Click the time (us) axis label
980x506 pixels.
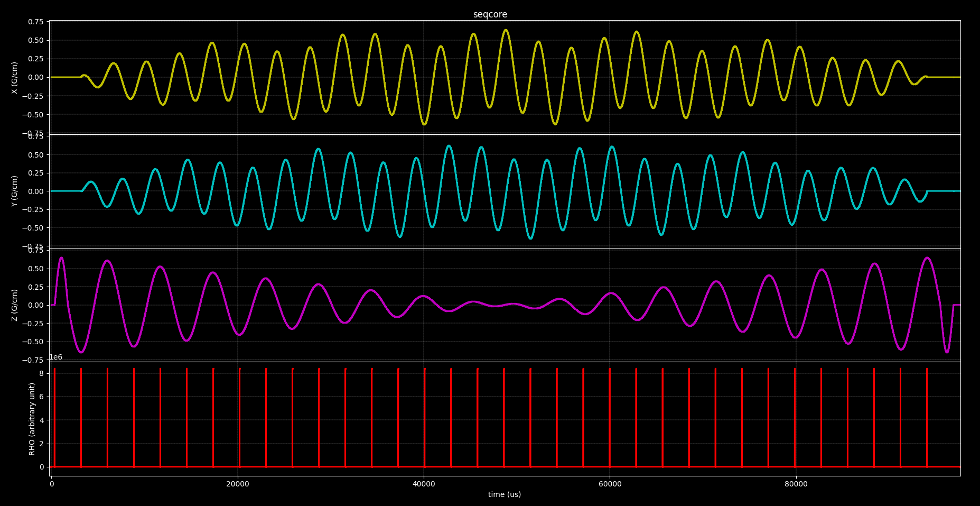504,495
